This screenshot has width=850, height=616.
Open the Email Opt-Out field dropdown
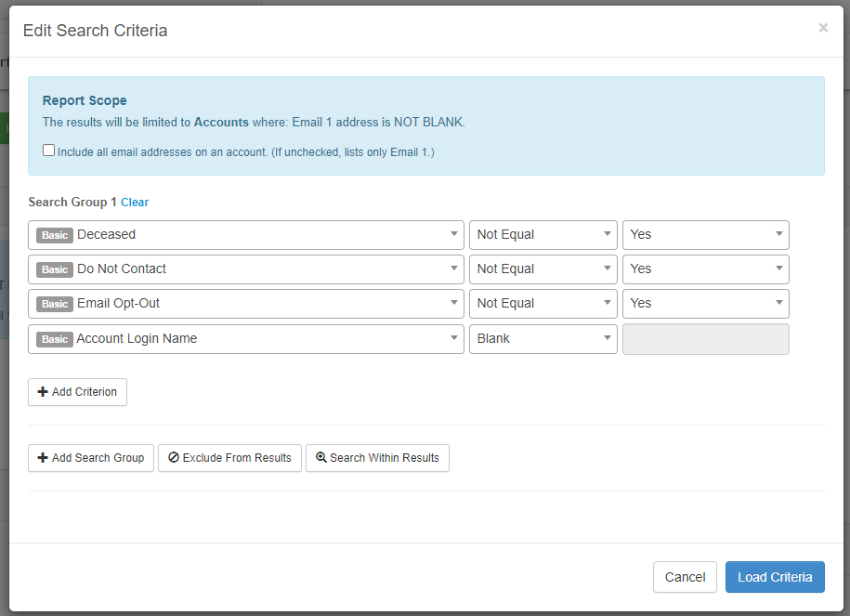point(246,304)
